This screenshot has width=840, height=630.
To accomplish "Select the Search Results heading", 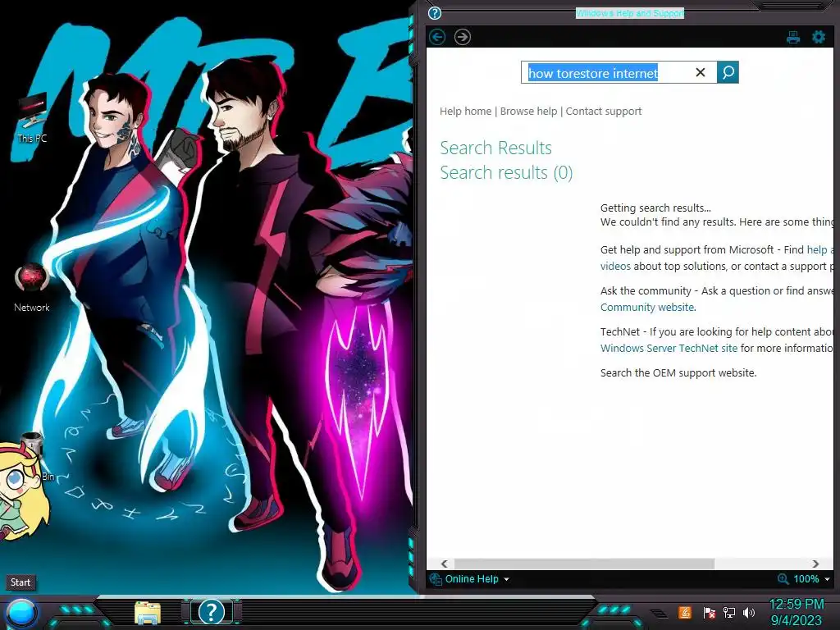I will [495, 148].
